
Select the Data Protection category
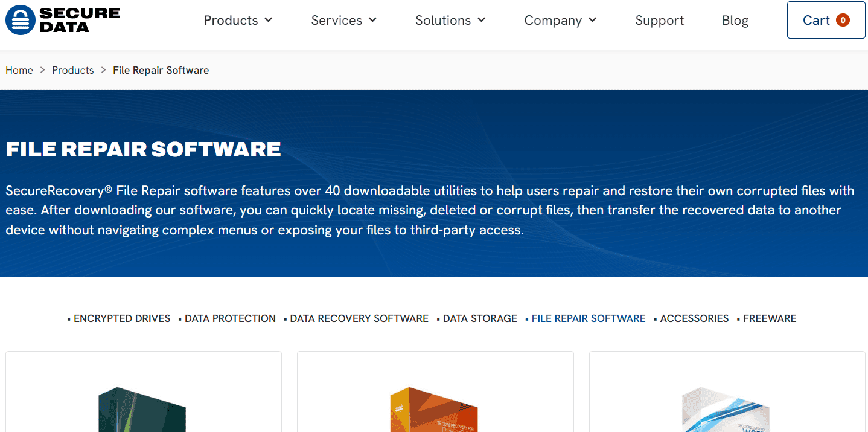point(230,318)
